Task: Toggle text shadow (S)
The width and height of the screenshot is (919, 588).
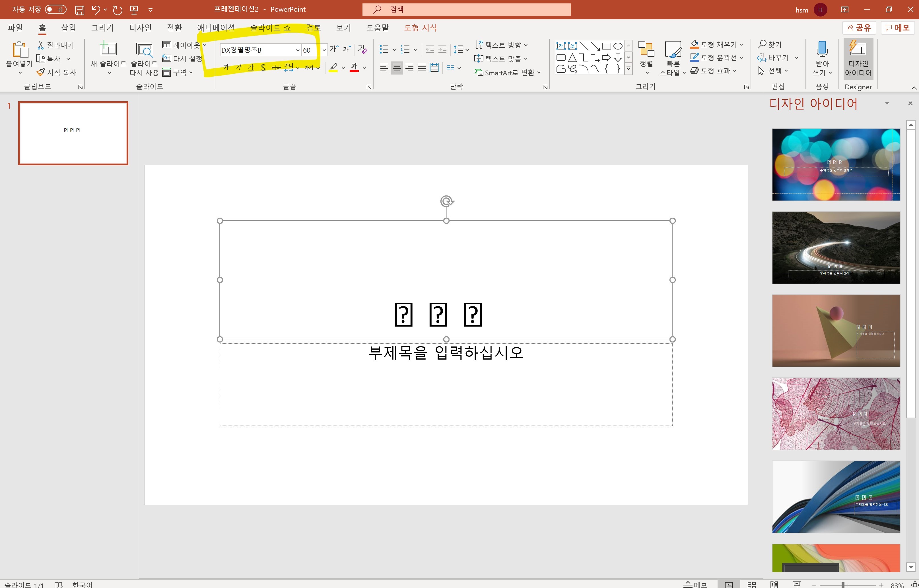Action: pyautogui.click(x=263, y=68)
